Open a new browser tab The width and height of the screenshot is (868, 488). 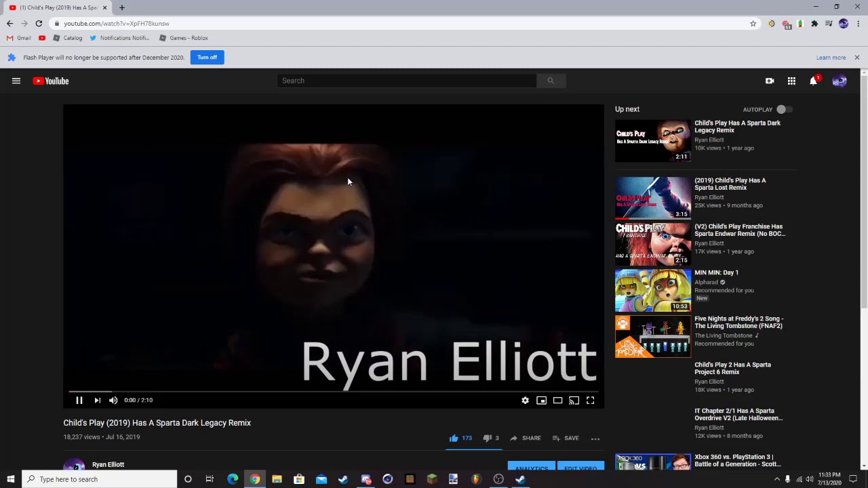(x=121, y=7)
